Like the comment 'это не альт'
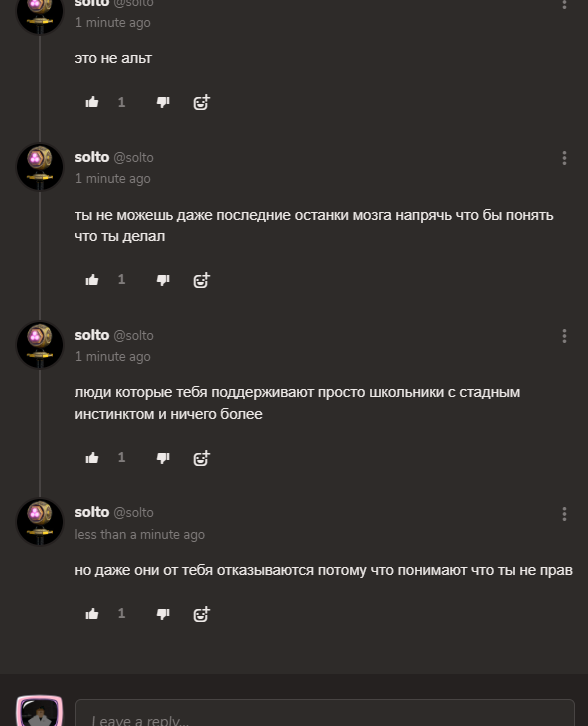The width and height of the screenshot is (588, 726). [x=92, y=102]
